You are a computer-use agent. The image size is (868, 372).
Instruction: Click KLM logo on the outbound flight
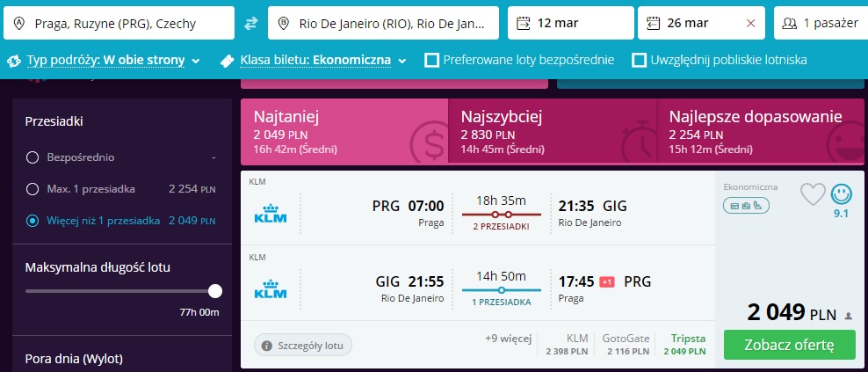coord(270,213)
